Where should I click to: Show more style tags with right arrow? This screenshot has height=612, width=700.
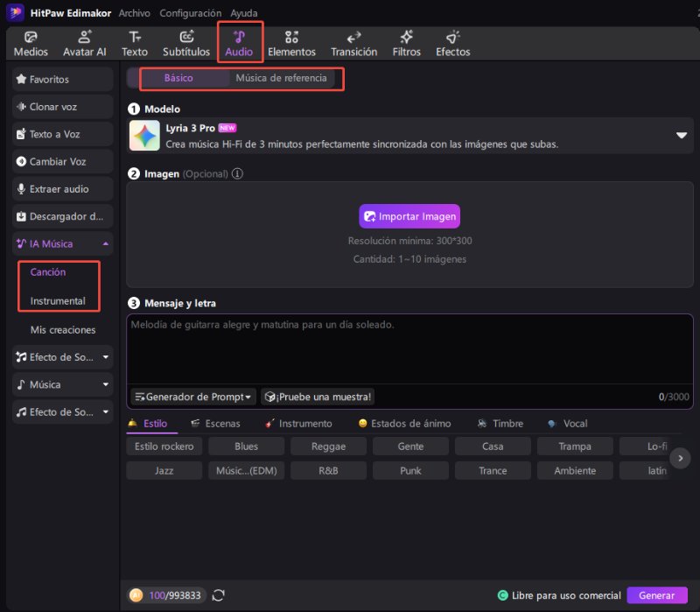click(x=680, y=458)
